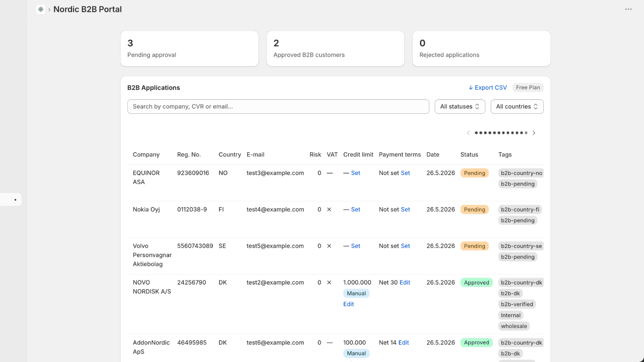Set credit limit for Volvo Personvagnar
The width and height of the screenshot is (644, 362).
[355, 246]
